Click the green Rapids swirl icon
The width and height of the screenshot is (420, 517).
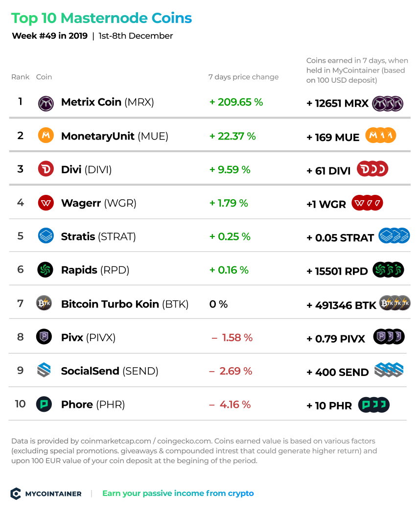point(45,270)
